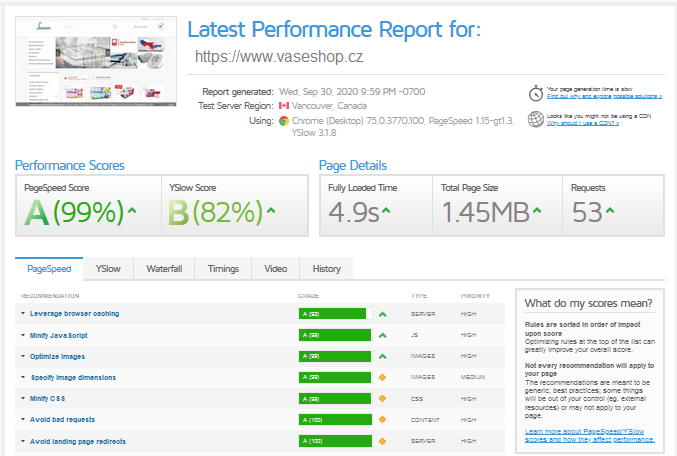This screenshot has height=456, width=677.
Task: Click the vaseshop.cz website screenshot thumbnail
Action: (x=98, y=72)
